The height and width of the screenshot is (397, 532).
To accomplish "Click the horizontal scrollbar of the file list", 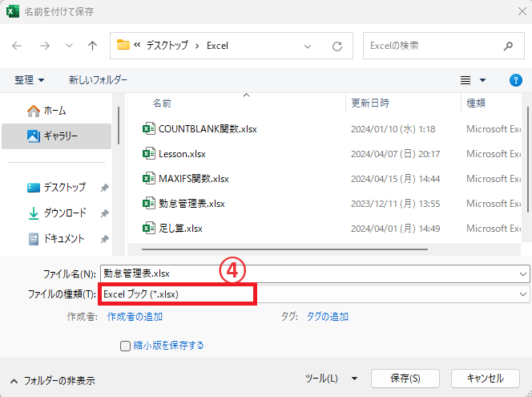I will click(284, 249).
